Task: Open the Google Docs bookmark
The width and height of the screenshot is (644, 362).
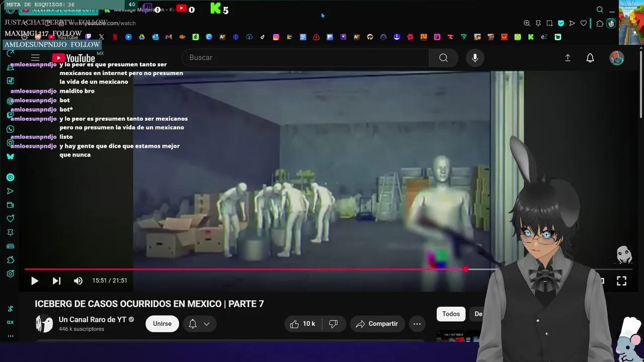Action: coord(303,37)
